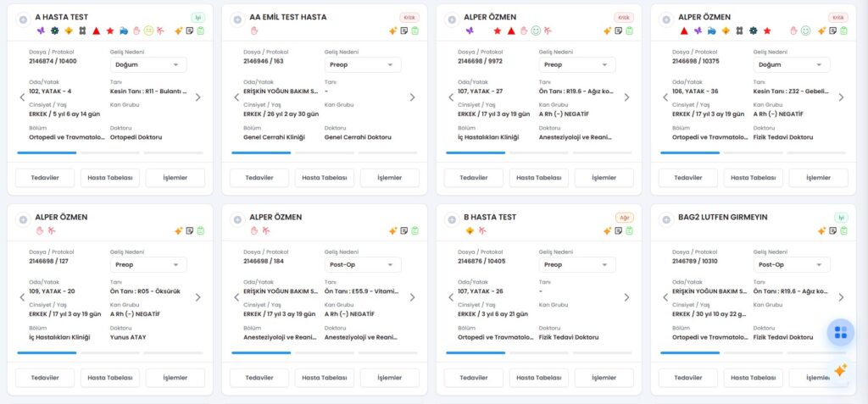868x404 pixels.
Task: Click the Kritik status badge on AA EMİL TEST HASTA
Action: coord(409,17)
